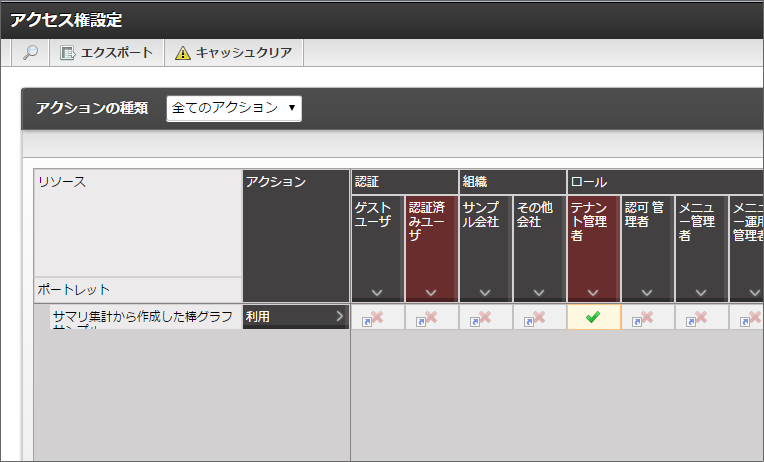Select the その他会社 column header
This screenshot has height=462, width=764.
(540, 249)
